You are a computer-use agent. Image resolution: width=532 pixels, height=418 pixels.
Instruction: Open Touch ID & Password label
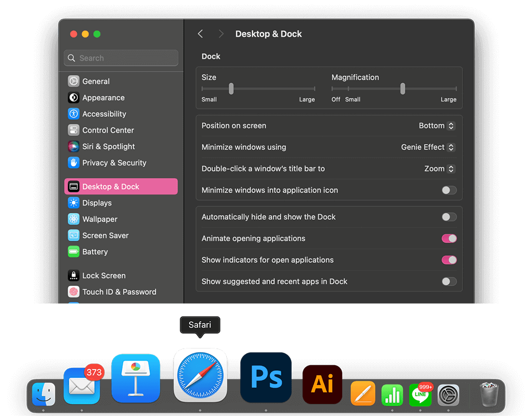(x=120, y=292)
